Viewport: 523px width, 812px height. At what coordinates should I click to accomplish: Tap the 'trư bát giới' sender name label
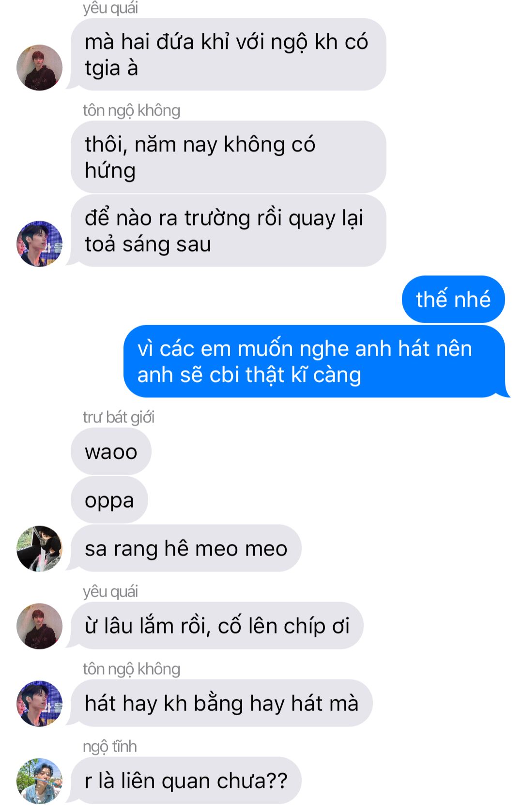point(119,417)
